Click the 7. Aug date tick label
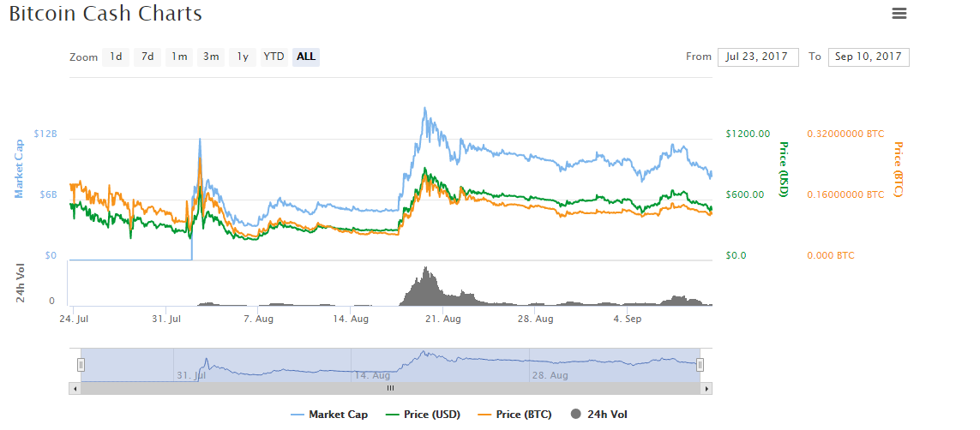The height and width of the screenshot is (430, 980). (x=258, y=319)
